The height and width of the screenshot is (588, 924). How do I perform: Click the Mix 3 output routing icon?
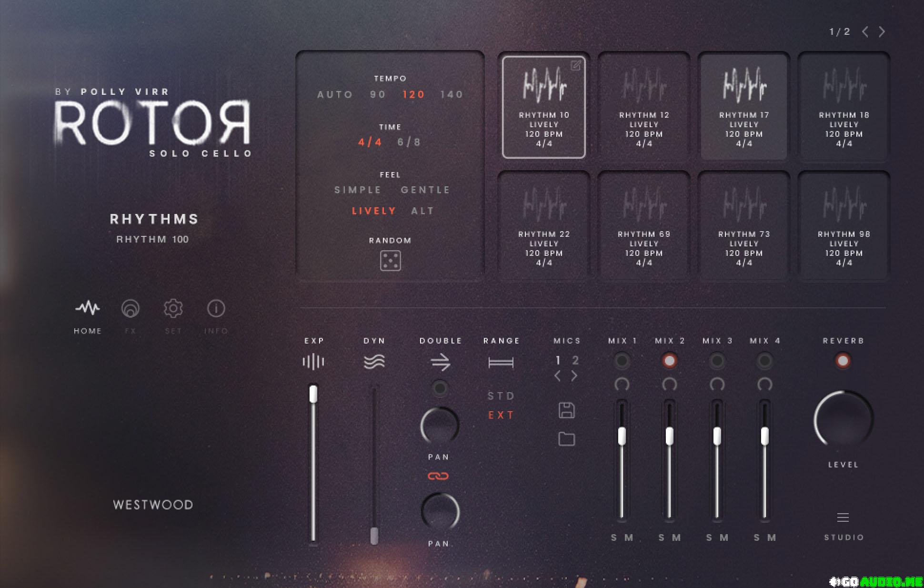717,384
